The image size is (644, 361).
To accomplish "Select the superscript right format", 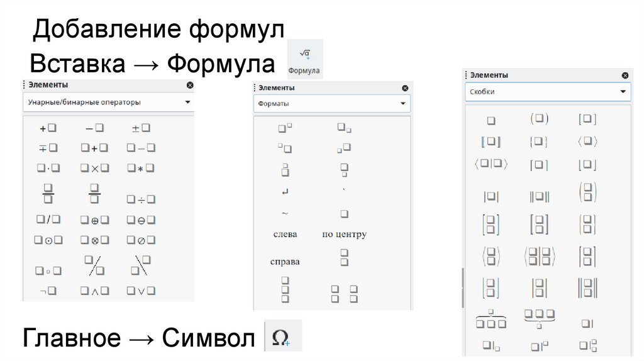I will click(x=285, y=128).
